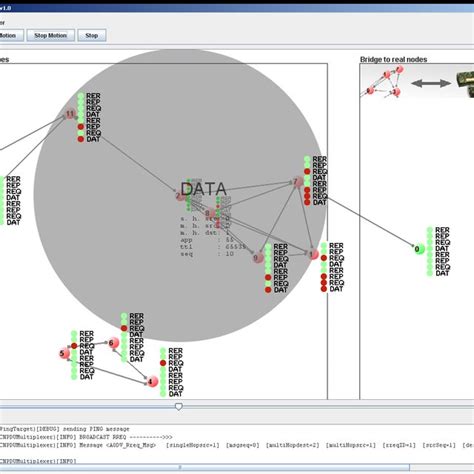Select network node 11
The image size is (474, 474).
point(70,114)
